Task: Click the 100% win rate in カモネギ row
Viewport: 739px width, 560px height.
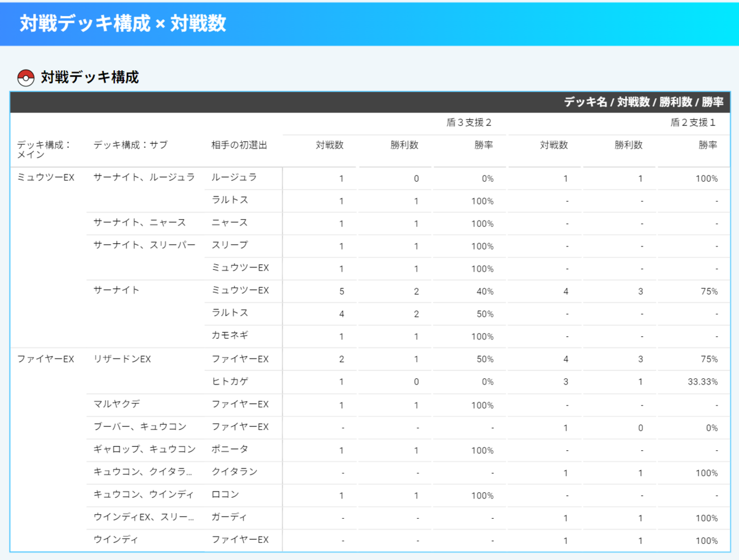Action: coord(482,337)
